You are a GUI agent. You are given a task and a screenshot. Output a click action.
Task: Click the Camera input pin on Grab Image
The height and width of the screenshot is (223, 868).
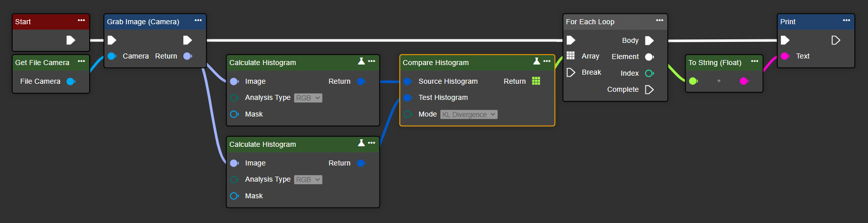click(x=112, y=56)
